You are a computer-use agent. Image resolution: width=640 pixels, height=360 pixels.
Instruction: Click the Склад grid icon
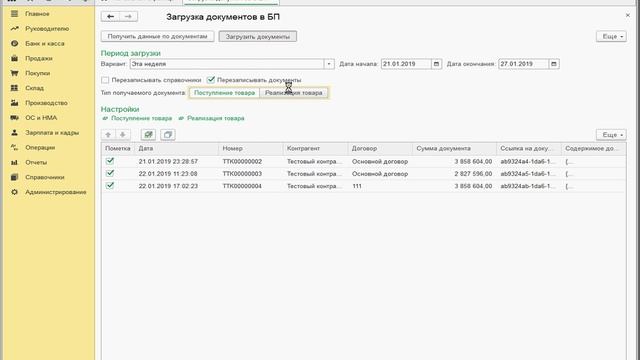tap(14, 88)
